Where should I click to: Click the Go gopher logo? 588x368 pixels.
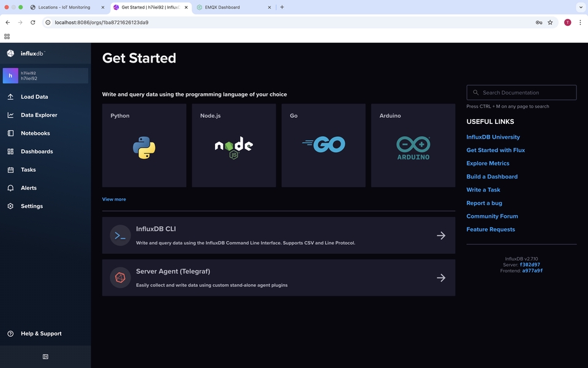point(323,144)
